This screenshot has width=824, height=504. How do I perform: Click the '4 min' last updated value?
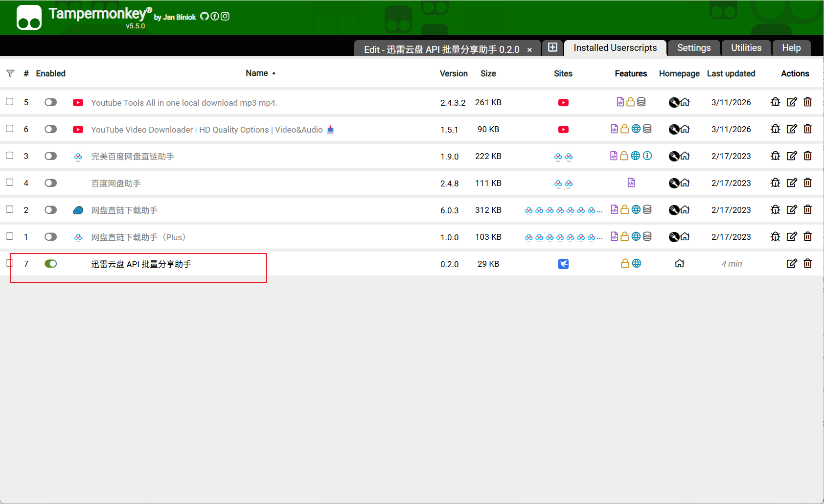click(x=732, y=264)
